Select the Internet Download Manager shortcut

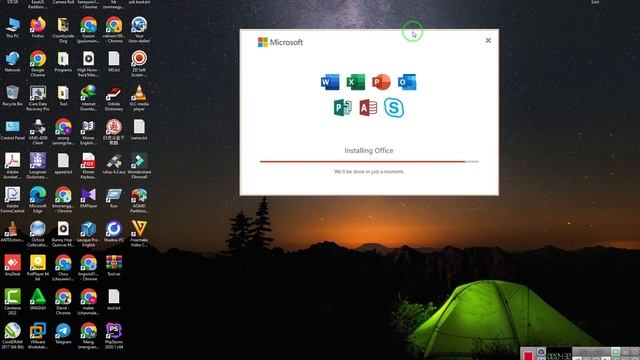click(x=88, y=98)
